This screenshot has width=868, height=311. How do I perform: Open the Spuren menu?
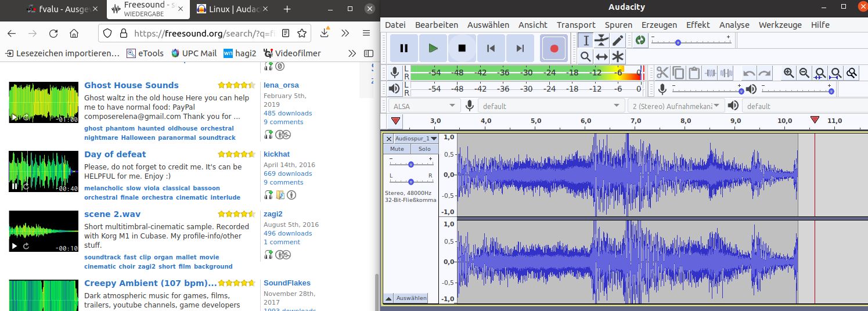point(618,25)
